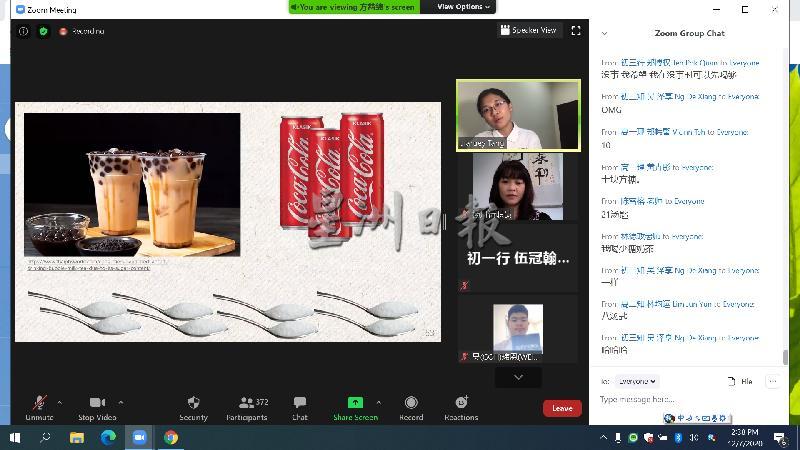Open the View Options dropdown

pyautogui.click(x=463, y=7)
